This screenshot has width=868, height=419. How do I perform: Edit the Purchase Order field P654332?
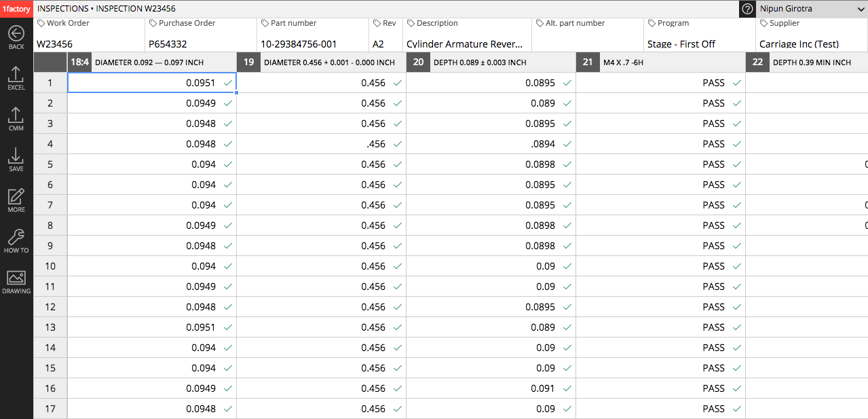coord(201,44)
